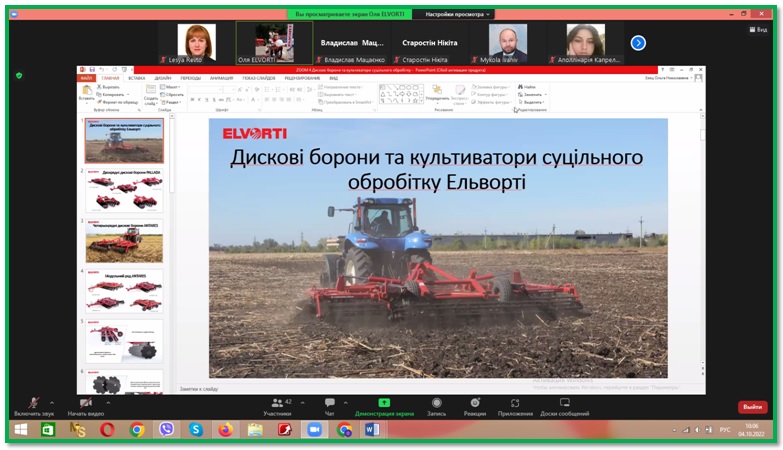The width and height of the screenshot is (783, 450).
Task: Click Lesya Revto participant video tile
Action: 197,43
